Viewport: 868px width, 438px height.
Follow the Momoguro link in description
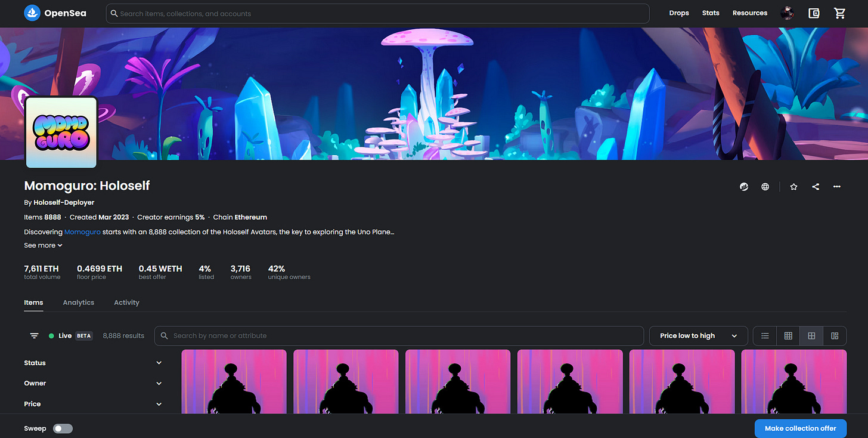[82, 232]
